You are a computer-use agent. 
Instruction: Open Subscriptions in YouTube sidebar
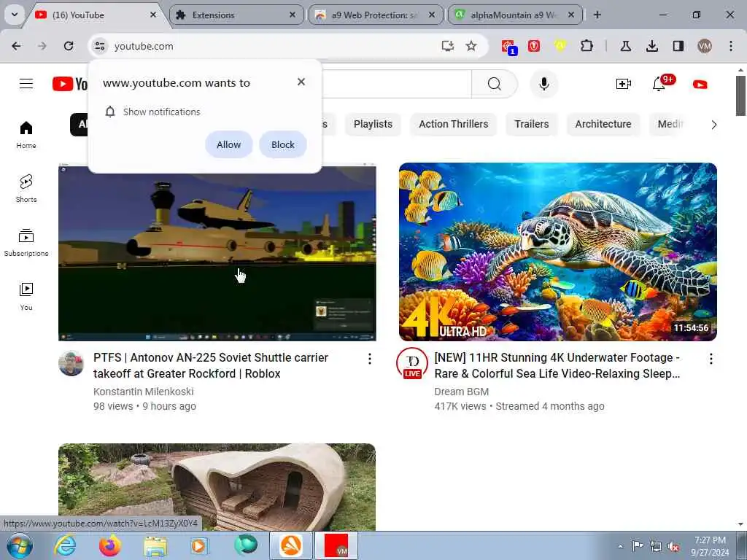tap(26, 242)
